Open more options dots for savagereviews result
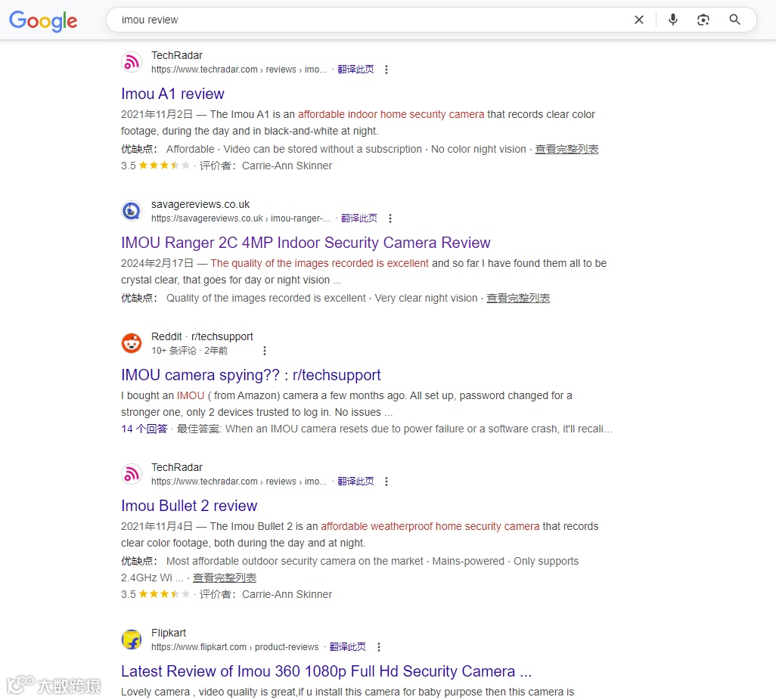Screen dimensions: 776x700 coord(390,218)
